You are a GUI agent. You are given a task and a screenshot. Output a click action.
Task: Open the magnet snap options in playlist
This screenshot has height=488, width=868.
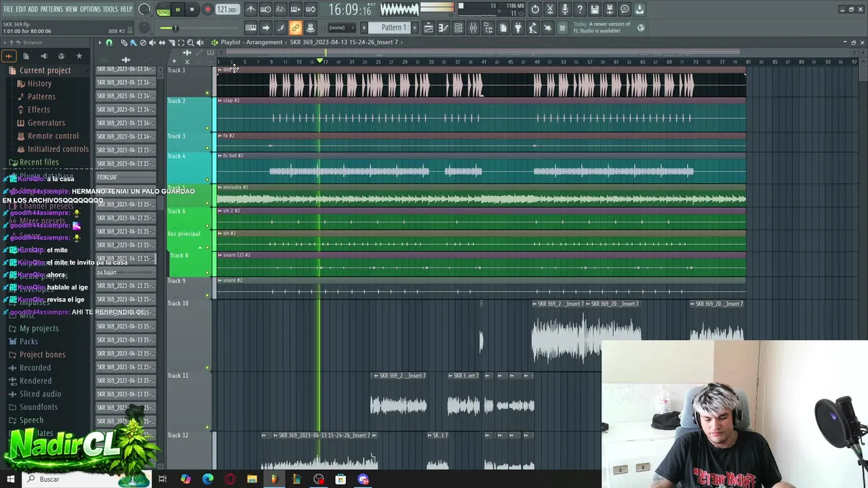pos(108,43)
